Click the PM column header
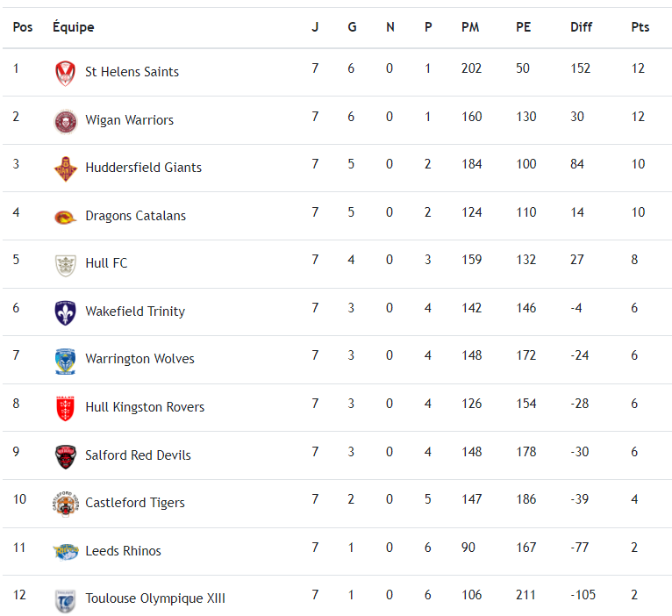The width and height of the screenshot is (672, 616). tap(470, 27)
